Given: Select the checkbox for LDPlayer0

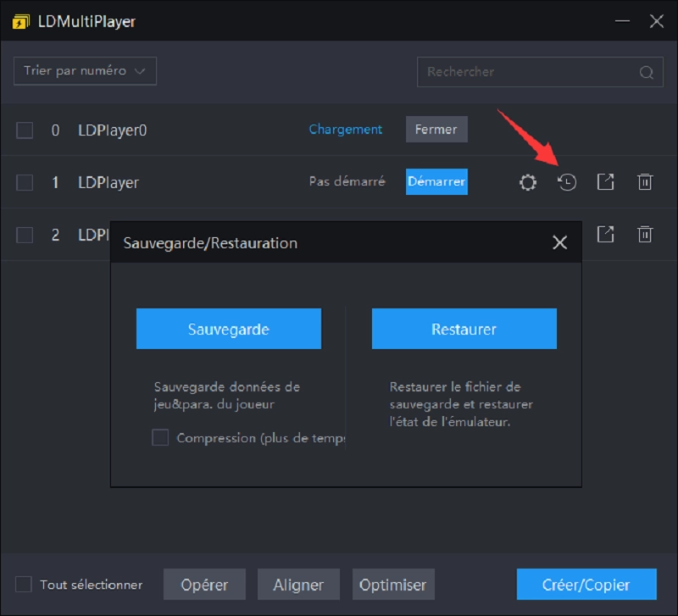Looking at the screenshot, I should point(25,129).
